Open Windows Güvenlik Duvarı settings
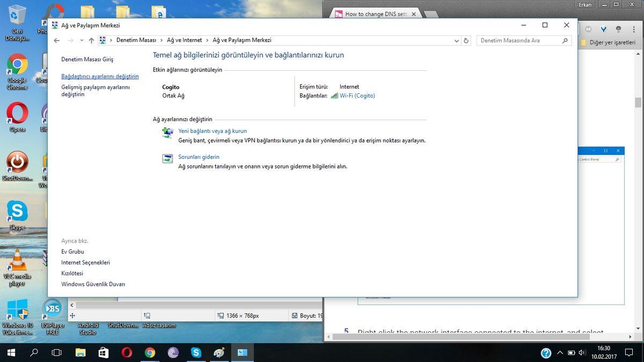The height and width of the screenshot is (362, 644). click(92, 284)
